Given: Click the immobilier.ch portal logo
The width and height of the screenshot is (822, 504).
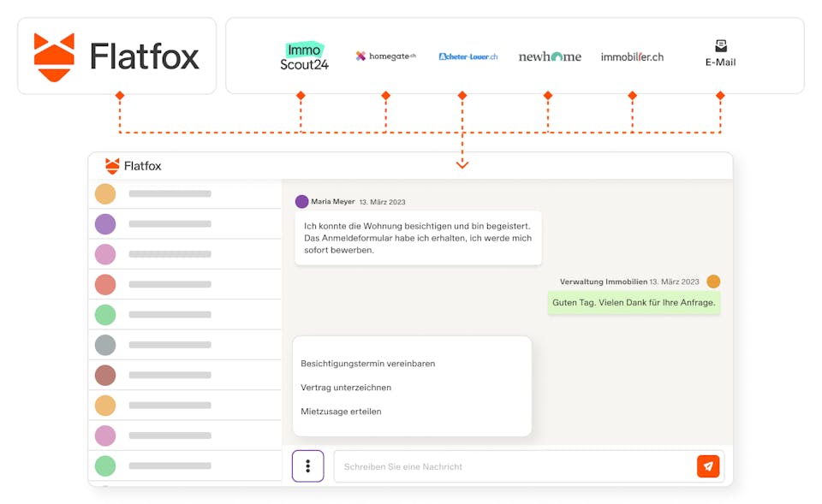Looking at the screenshot, I should [631, 56].
